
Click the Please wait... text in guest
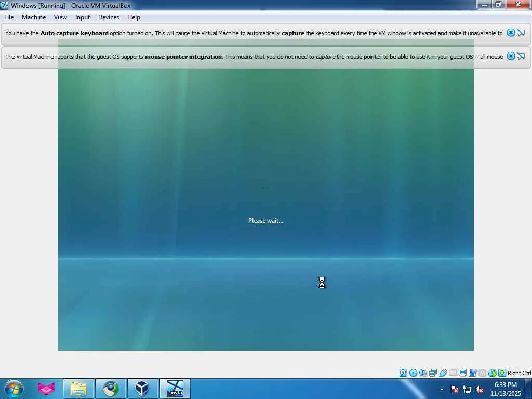tap(265, 220)
